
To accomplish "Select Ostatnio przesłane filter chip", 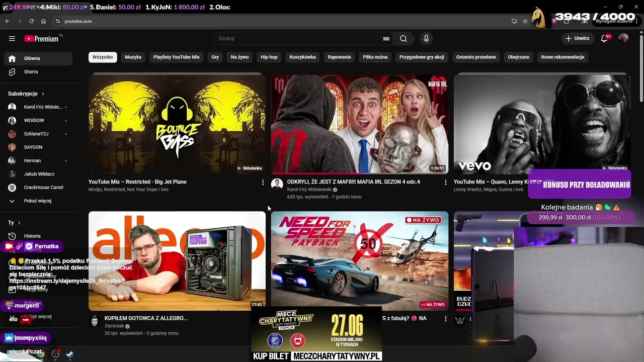I will pos(476,57).
